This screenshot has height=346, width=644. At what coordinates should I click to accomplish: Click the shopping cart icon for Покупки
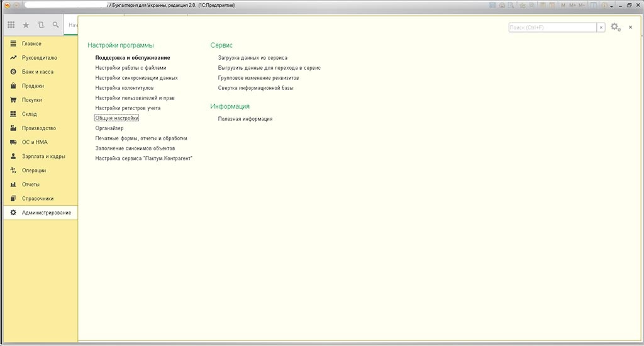(x=13, y=100)
